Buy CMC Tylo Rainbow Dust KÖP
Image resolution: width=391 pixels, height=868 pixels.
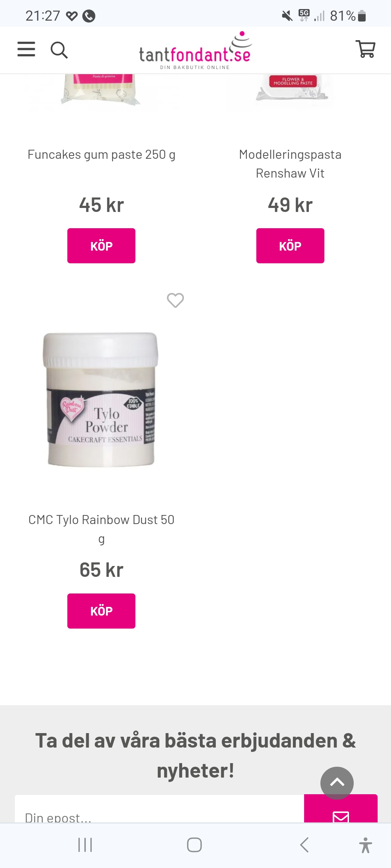(101, 611)
